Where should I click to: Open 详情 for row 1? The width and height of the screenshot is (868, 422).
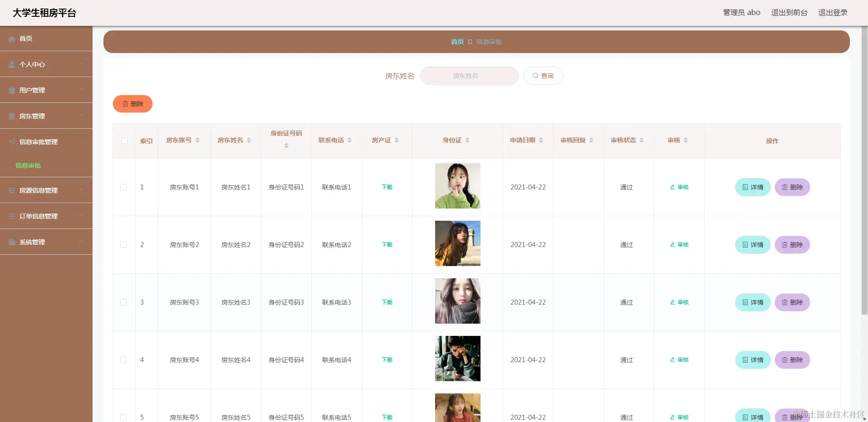point(753,187)
